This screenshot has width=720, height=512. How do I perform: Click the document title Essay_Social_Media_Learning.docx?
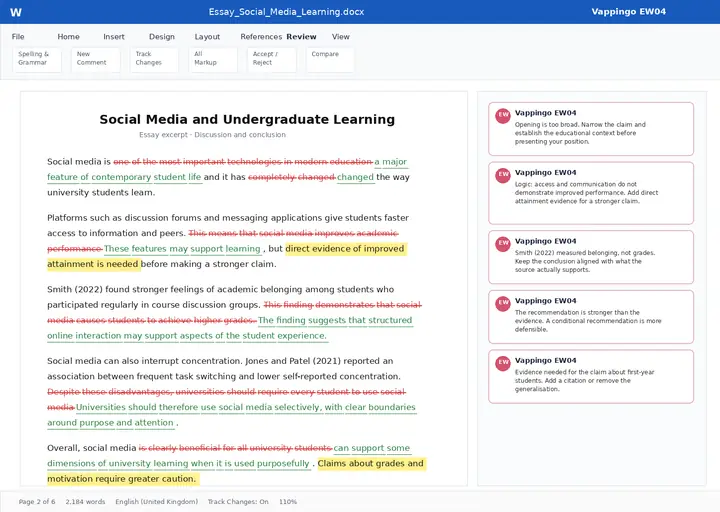point(287,12)
